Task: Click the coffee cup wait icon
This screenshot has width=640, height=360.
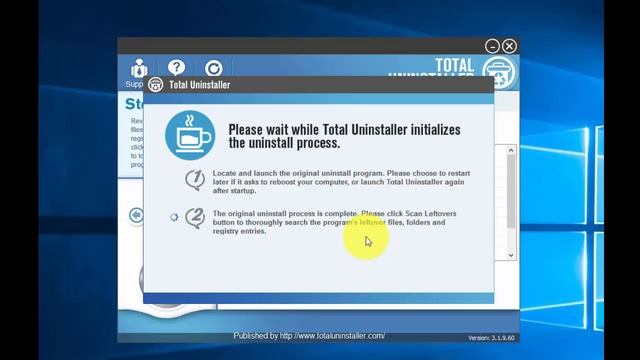Action: click(190, 135)
